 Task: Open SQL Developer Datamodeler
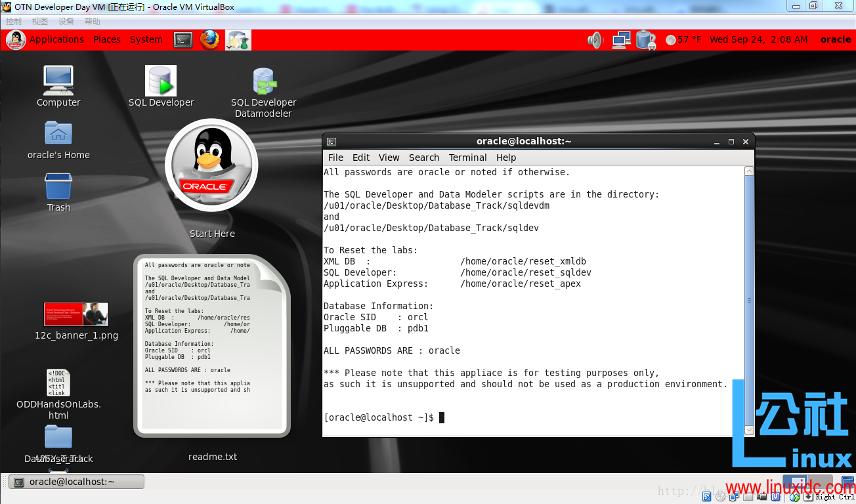(x=263, y=80)
